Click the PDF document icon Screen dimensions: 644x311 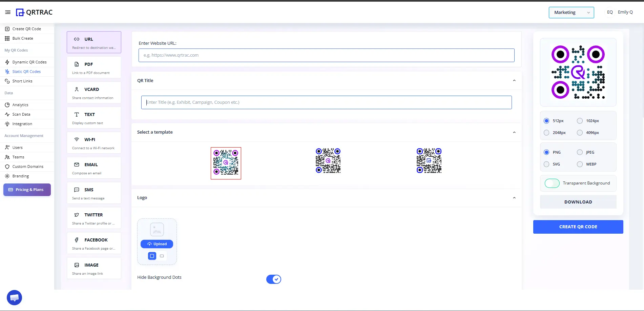click(77, 64)
